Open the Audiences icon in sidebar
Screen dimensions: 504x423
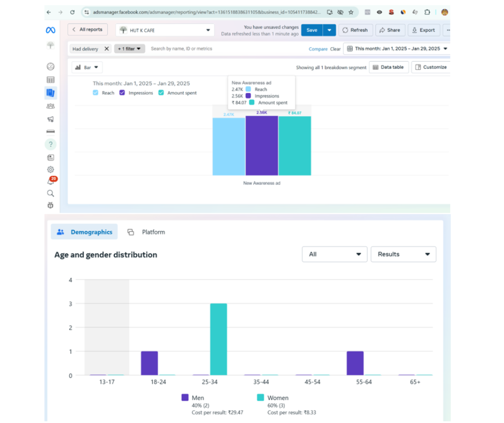[50, 106]
